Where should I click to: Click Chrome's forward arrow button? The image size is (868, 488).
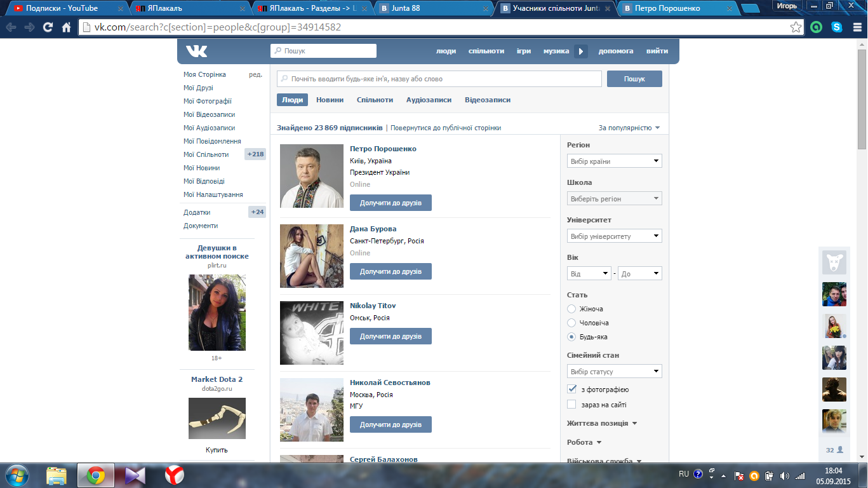(29, 27)
